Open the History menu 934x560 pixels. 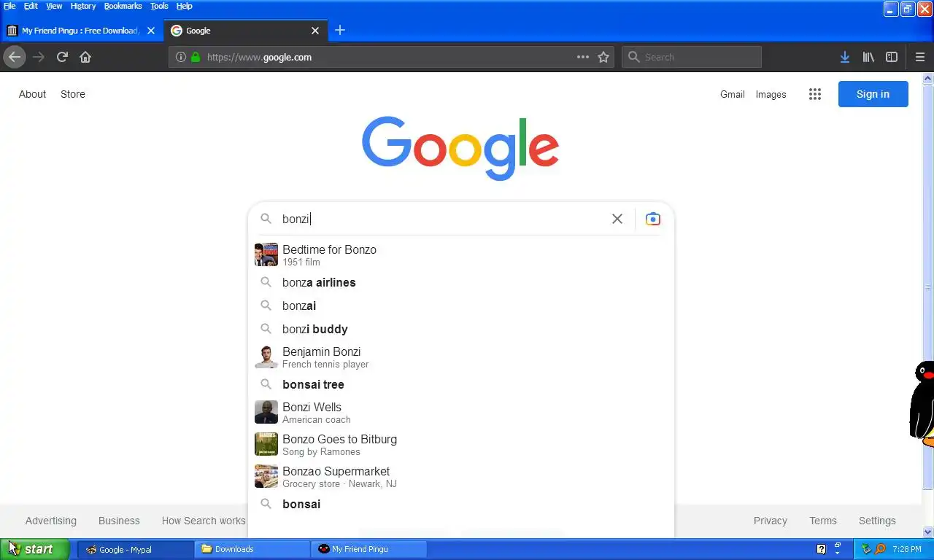(x=83, y=6)
